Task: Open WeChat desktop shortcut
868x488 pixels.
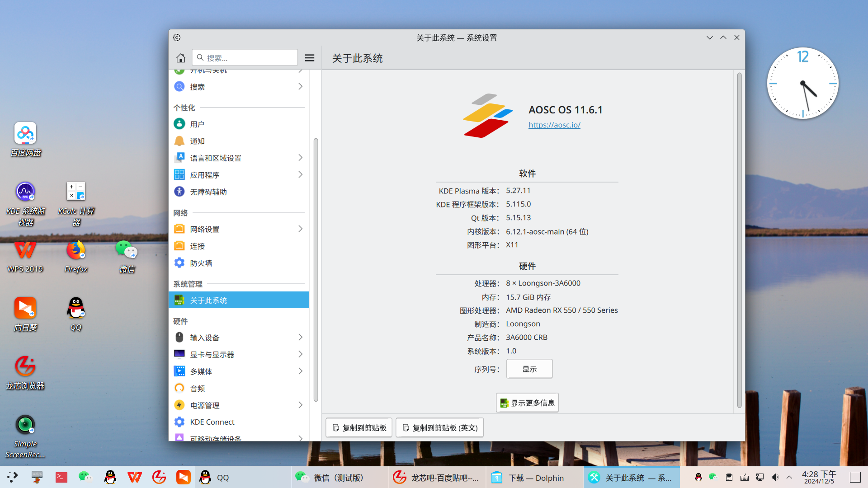Action: pyautogui.click(x=127, y=256)
